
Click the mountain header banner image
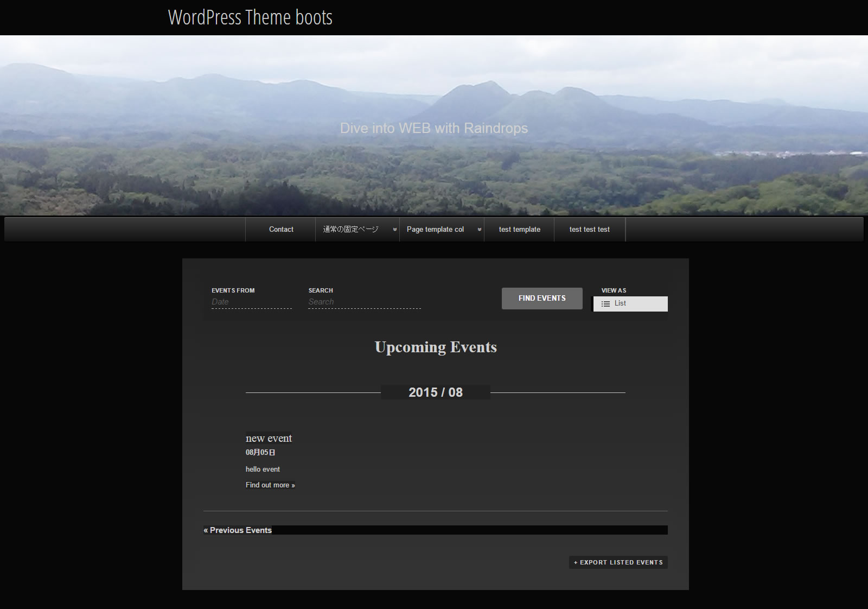(x=434, y=125)
